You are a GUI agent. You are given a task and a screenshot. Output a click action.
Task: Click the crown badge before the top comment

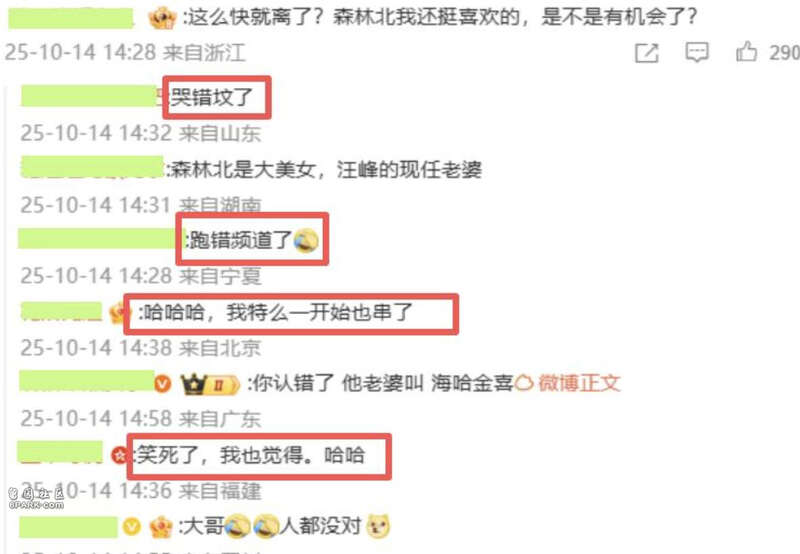coord(163,18)
